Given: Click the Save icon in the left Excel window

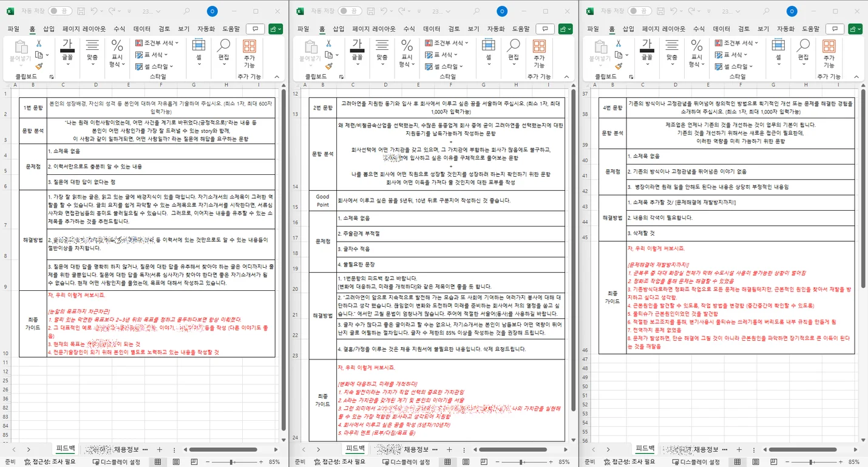Looking at the screenshot, I should 80,11.
